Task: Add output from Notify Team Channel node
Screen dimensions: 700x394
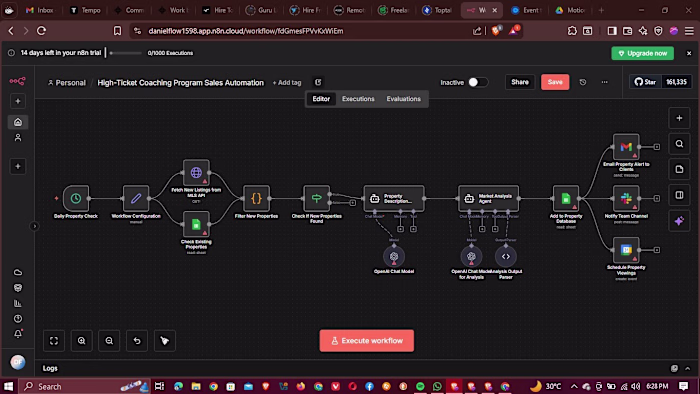Action: (657, 198)
